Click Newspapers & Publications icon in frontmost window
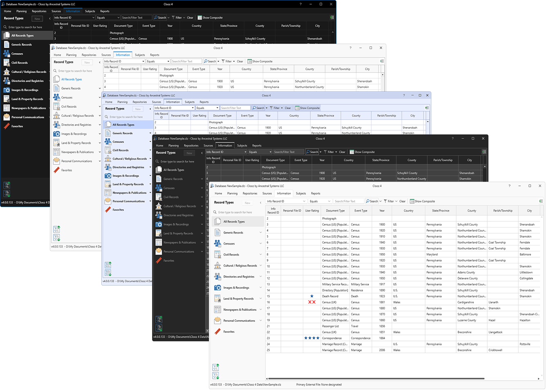The image size is (549, 392). [217, 310]
